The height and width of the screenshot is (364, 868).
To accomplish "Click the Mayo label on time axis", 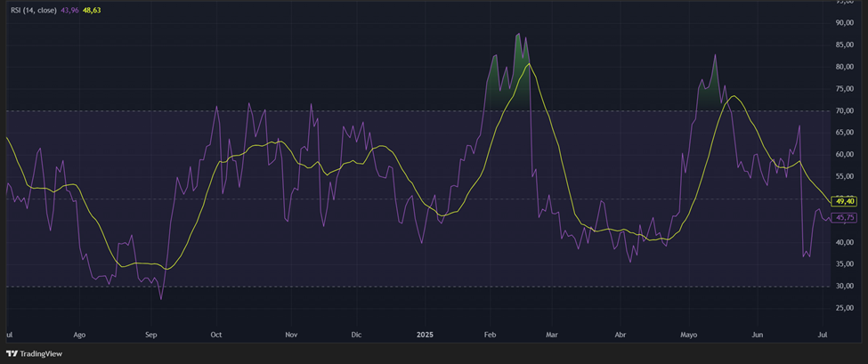I will coord(689,336).
